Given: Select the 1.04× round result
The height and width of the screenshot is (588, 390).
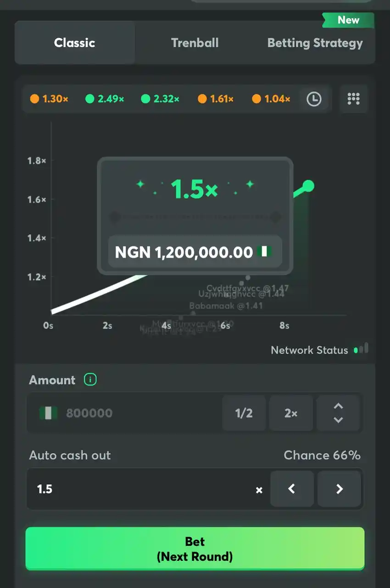Looking at the screenshot, I should (272, 99).
